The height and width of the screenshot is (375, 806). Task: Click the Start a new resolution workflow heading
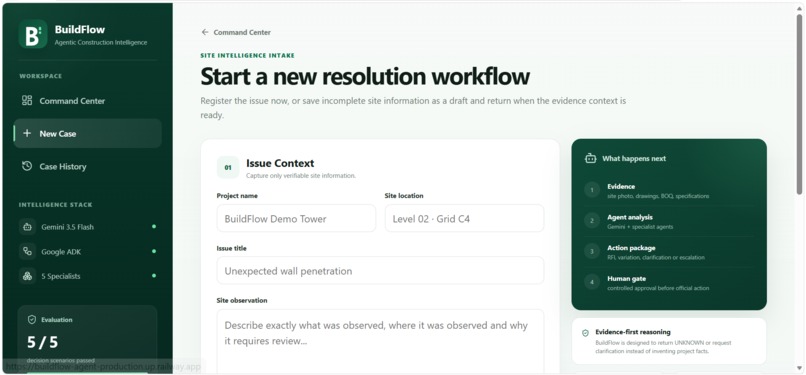(365, 76)
